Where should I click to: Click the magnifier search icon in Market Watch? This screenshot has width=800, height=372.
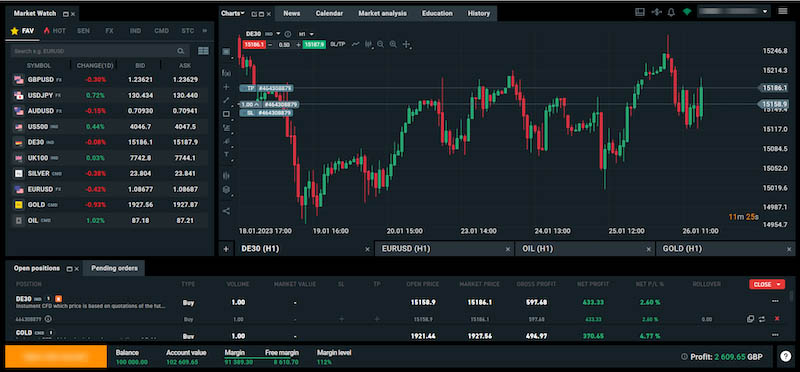(181, 51)
